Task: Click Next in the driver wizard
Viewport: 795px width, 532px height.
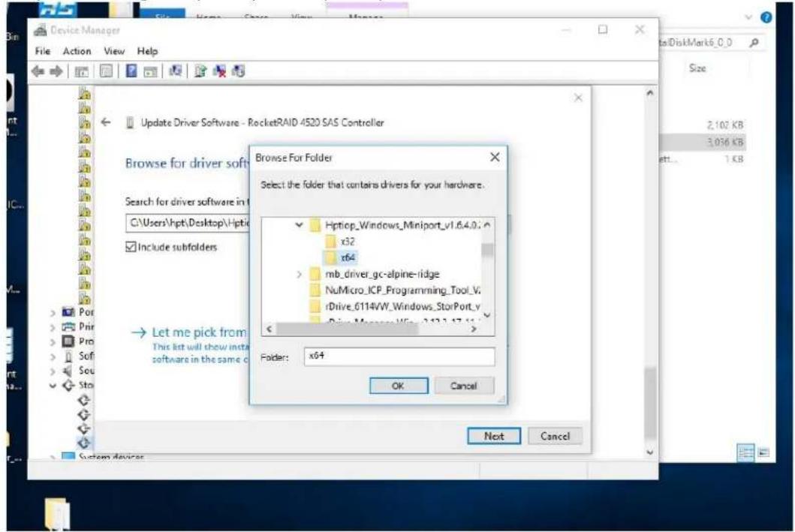Action: [x=494, y=436]
